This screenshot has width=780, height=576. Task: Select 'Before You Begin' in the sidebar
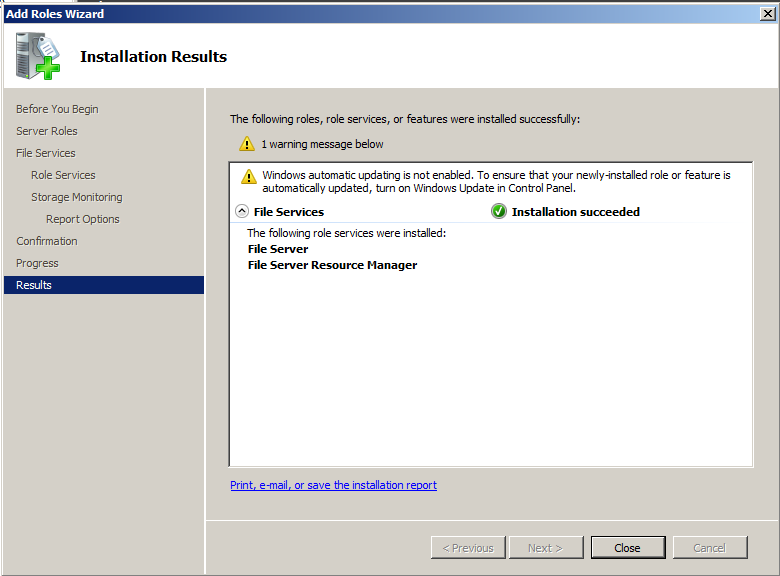click(57, 109)
